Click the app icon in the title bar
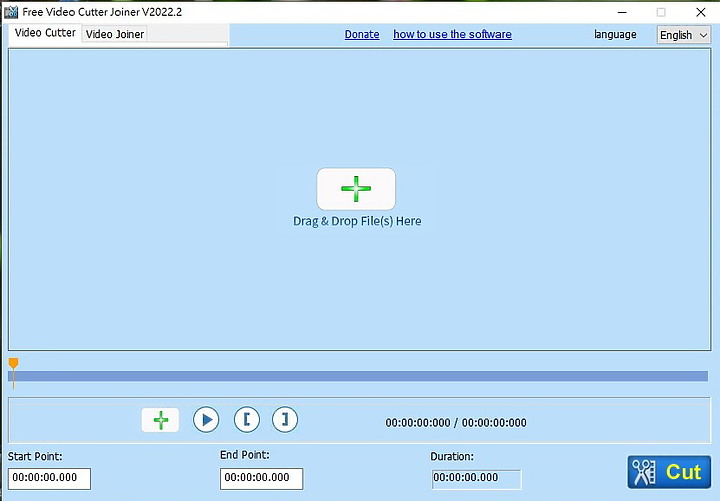Viewport: 720px width, 501px height. pyautogui.click(x=11, y=12)
